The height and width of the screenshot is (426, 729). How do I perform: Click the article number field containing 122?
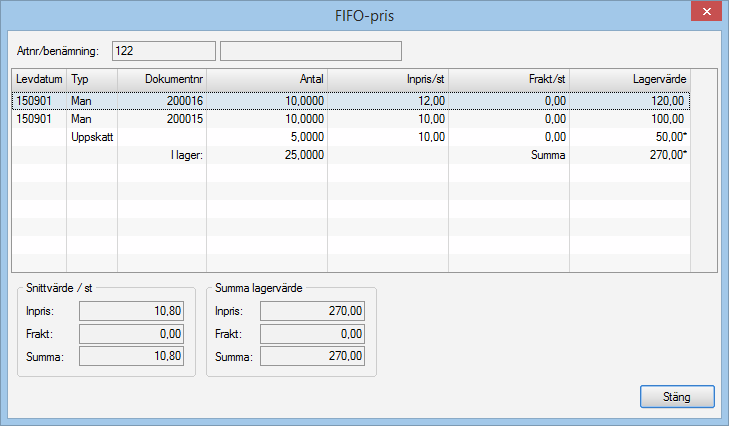pyautogui.click(x=163, y=51)
